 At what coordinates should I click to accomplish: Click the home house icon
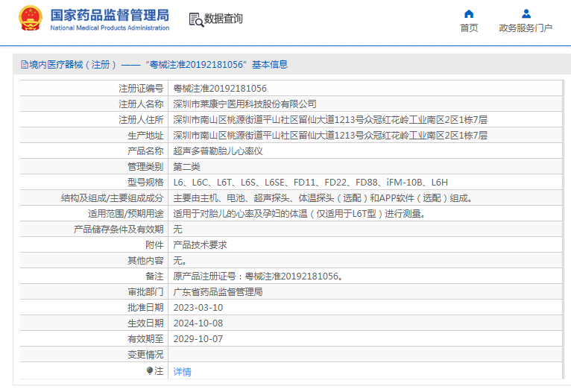coord(469,14)
